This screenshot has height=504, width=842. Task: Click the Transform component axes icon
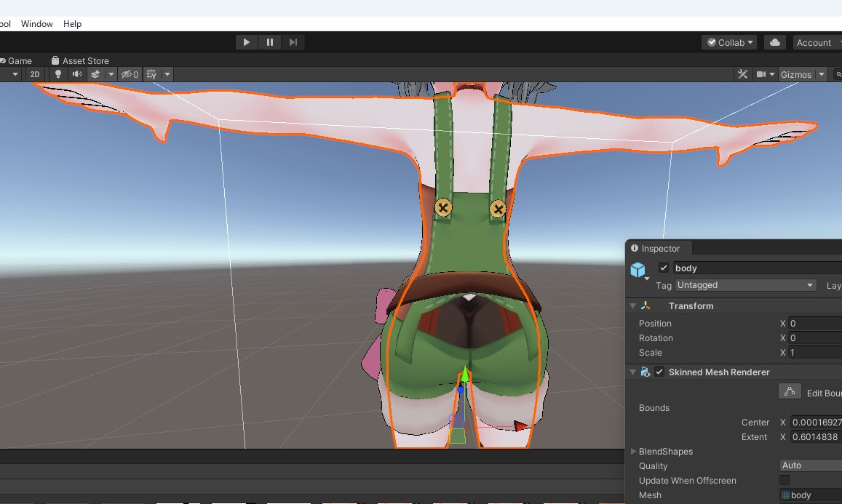coord(646,305)
